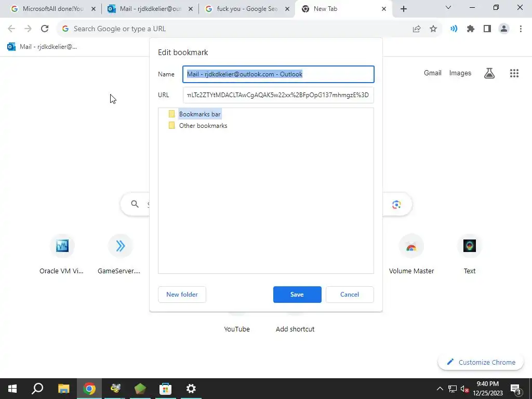Search by image with Google Lens icon

click(x=396, y=204)
